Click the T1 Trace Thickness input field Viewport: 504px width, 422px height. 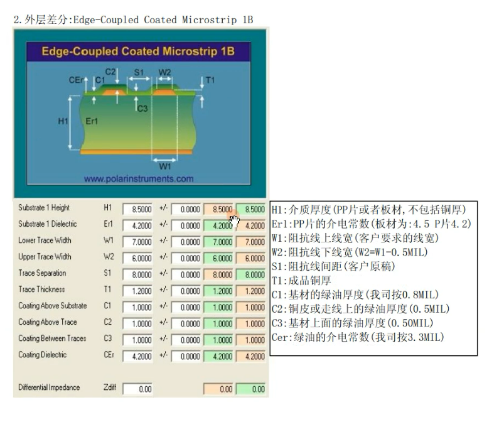point(137,291)
